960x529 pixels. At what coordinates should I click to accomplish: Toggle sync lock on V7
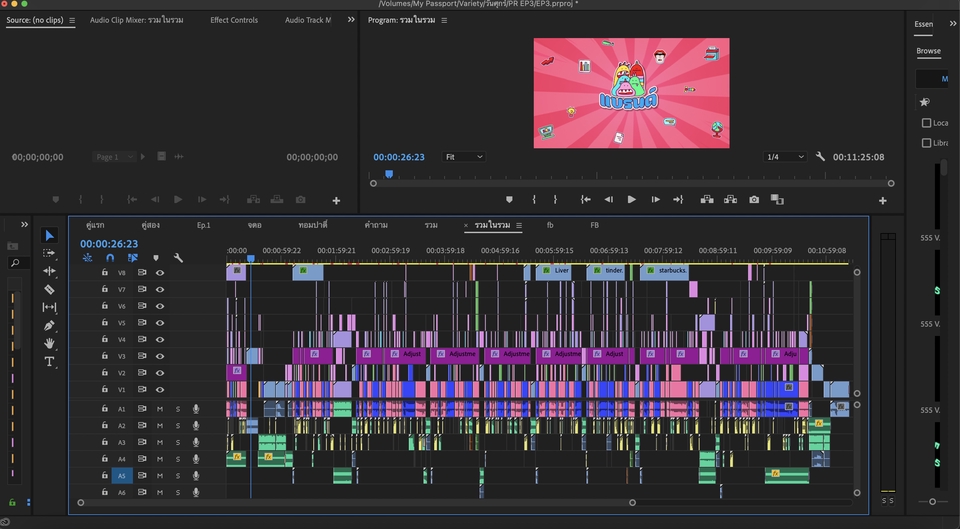tap(142, 289)
